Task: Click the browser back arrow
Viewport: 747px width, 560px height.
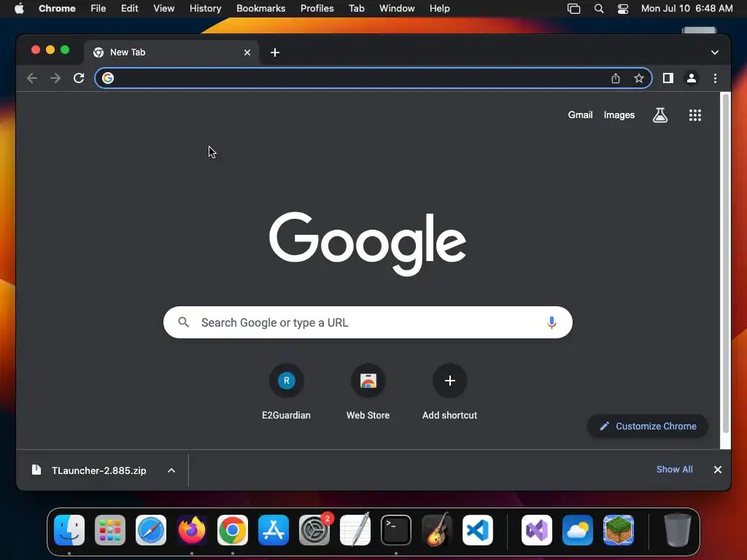Action: pyautogui.click(x=32, y=78)
